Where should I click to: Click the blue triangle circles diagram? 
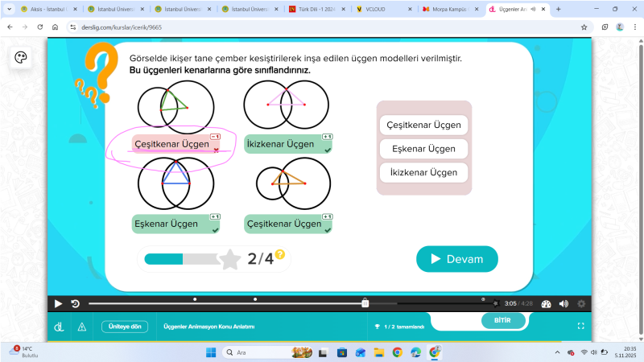point(175,184)
